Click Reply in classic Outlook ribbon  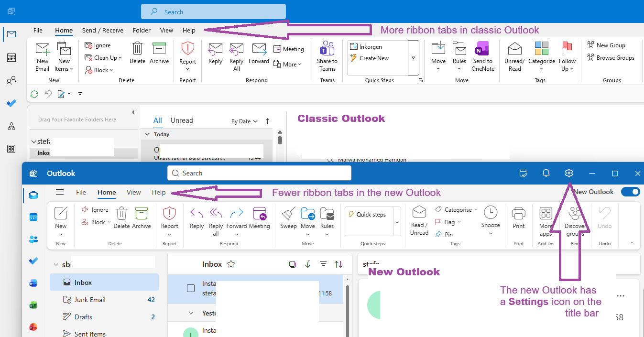pyautogui.click(x=215, y=53)
